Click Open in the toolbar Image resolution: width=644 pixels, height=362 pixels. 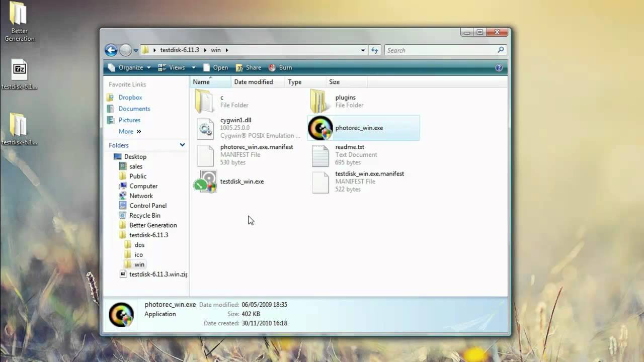(215, 67)
